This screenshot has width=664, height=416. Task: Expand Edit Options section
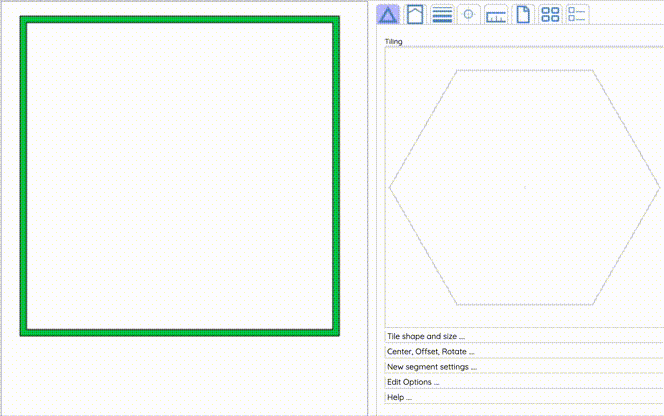coord(413,382)
